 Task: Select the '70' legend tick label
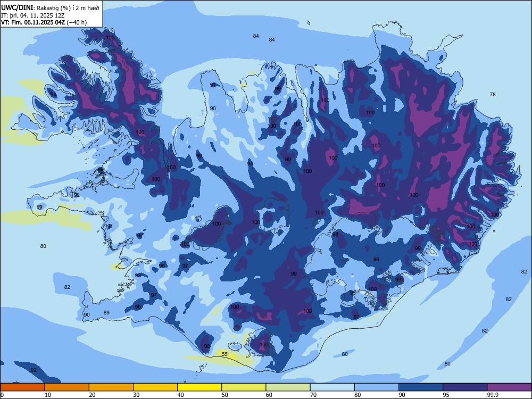313,395
